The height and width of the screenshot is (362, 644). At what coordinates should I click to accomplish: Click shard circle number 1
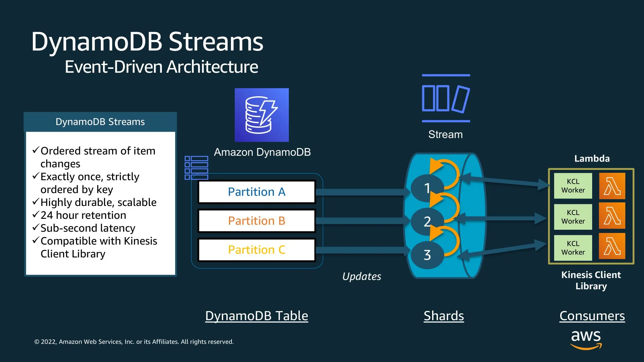pos(427,188)
